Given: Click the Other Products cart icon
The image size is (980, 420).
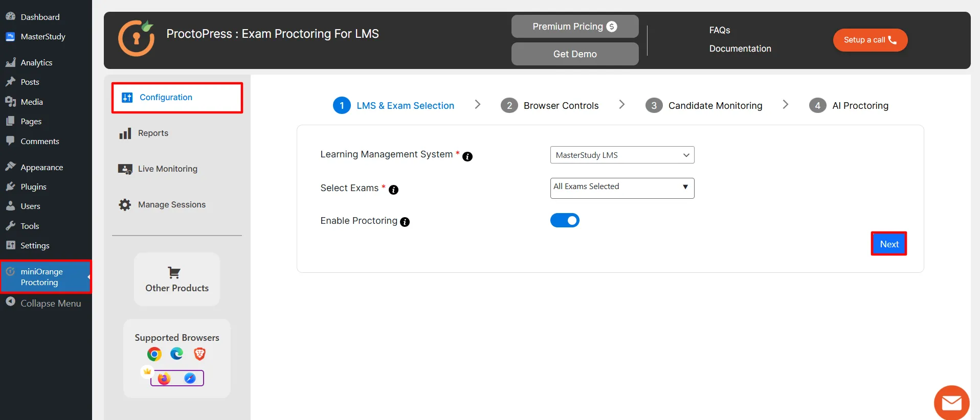Looking at the screenshot, I should pyautogui.click(x=174, y=272).
